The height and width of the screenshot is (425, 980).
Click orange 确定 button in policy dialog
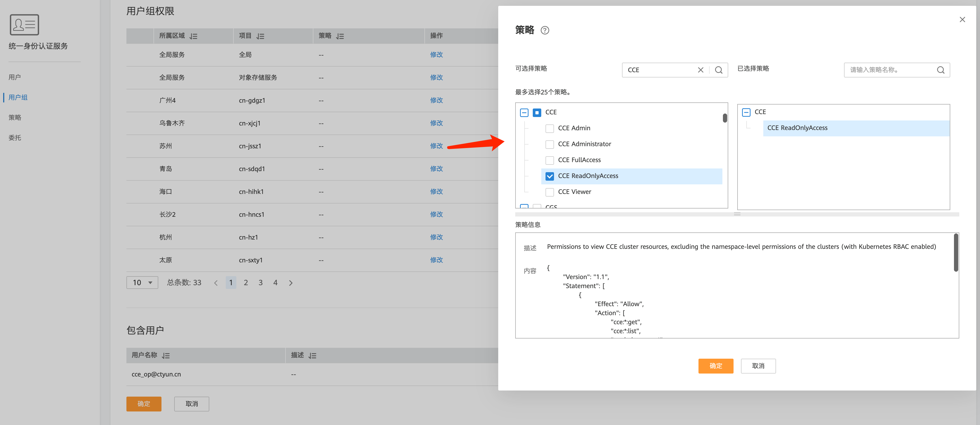click(x=715, y=366)
